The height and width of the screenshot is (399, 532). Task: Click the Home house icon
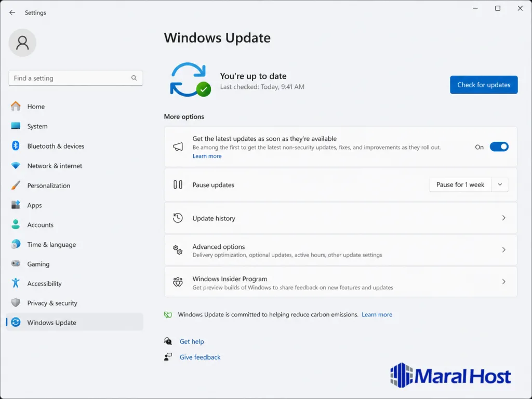(x=16, y=106)
